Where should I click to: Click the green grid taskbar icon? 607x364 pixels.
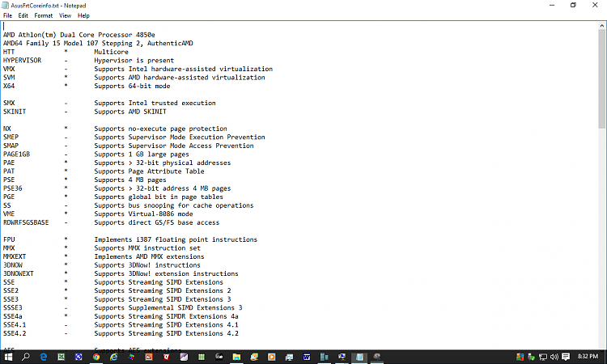pos(202,357)
